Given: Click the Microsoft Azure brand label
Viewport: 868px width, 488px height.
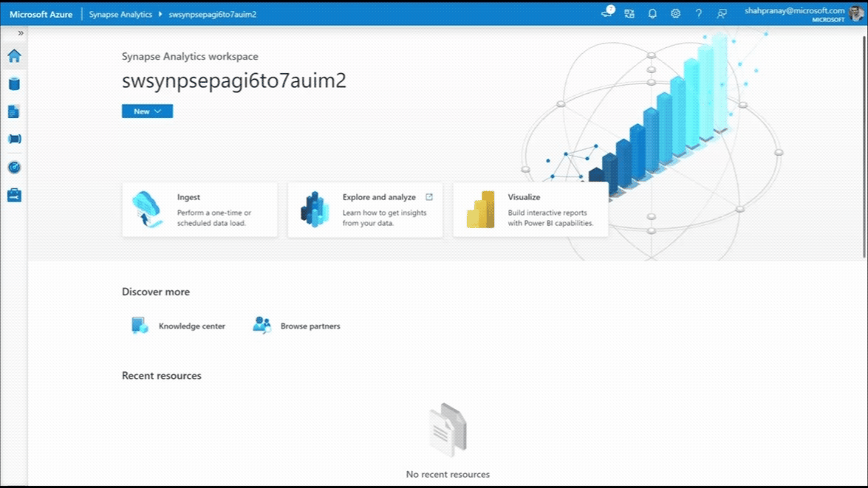Looking at the screenshot, I should pos(41,14).
